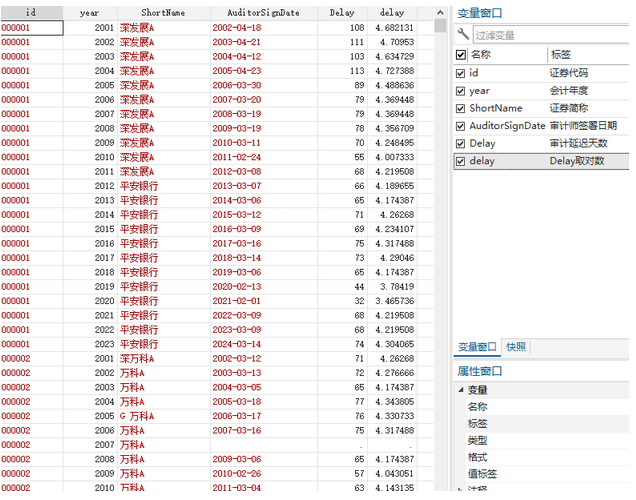Click the delay value cell 4.304065

tap(392, 344)
